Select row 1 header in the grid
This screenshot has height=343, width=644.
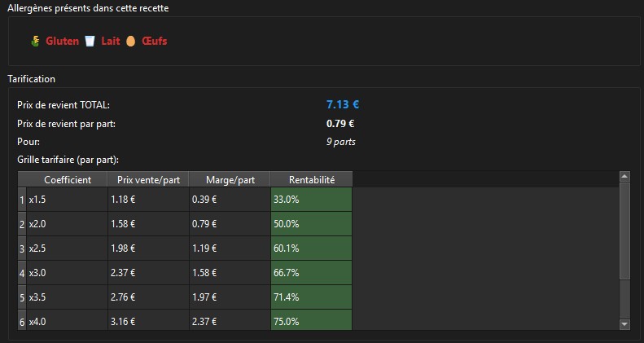tap(21, 199)
